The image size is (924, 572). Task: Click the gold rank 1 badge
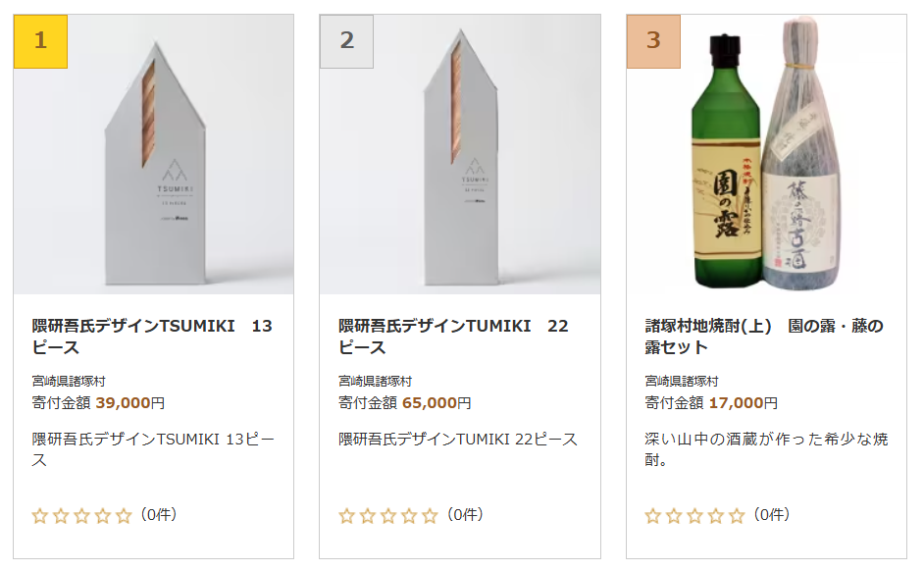[x=40, y=41]
